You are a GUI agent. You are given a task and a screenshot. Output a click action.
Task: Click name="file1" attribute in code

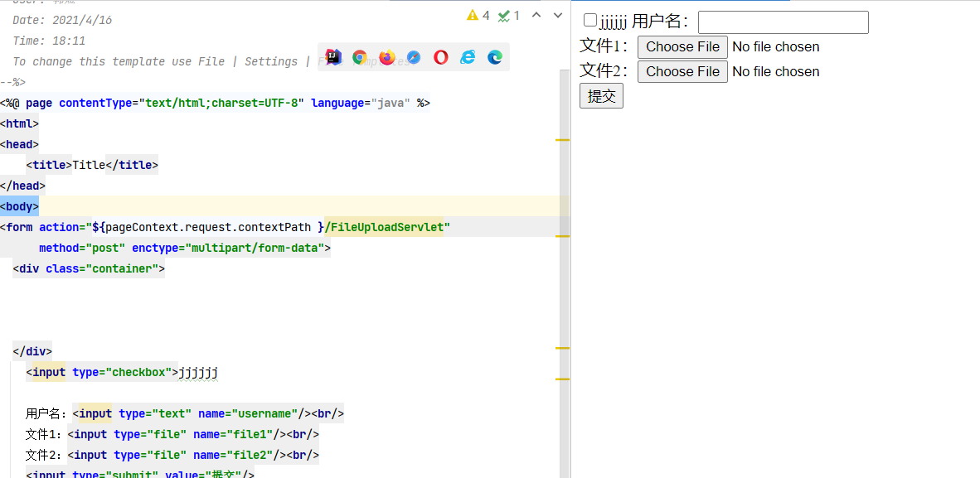[232, 434]
